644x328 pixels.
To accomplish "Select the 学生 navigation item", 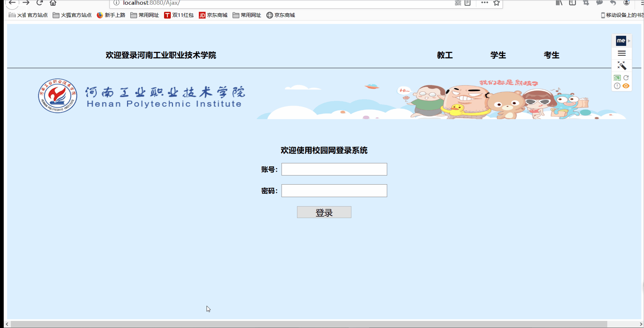I will coord(499,55).
